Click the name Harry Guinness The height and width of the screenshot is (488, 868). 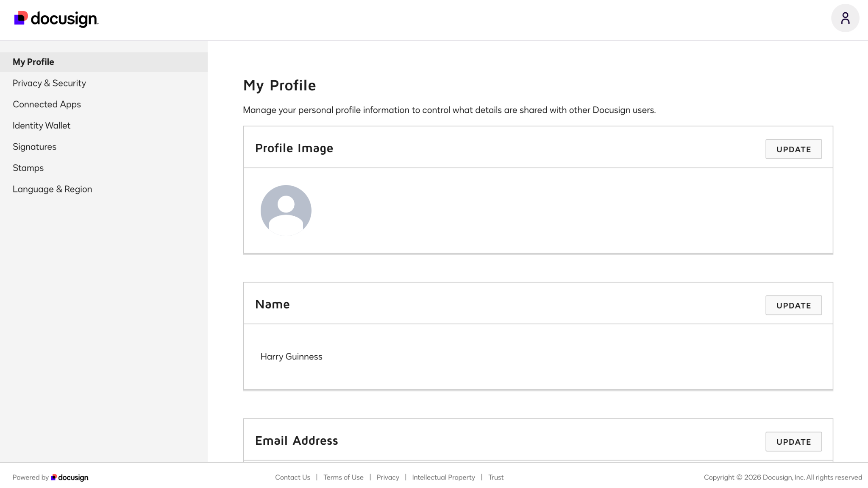pyautogui.click(x=291, y=357)
